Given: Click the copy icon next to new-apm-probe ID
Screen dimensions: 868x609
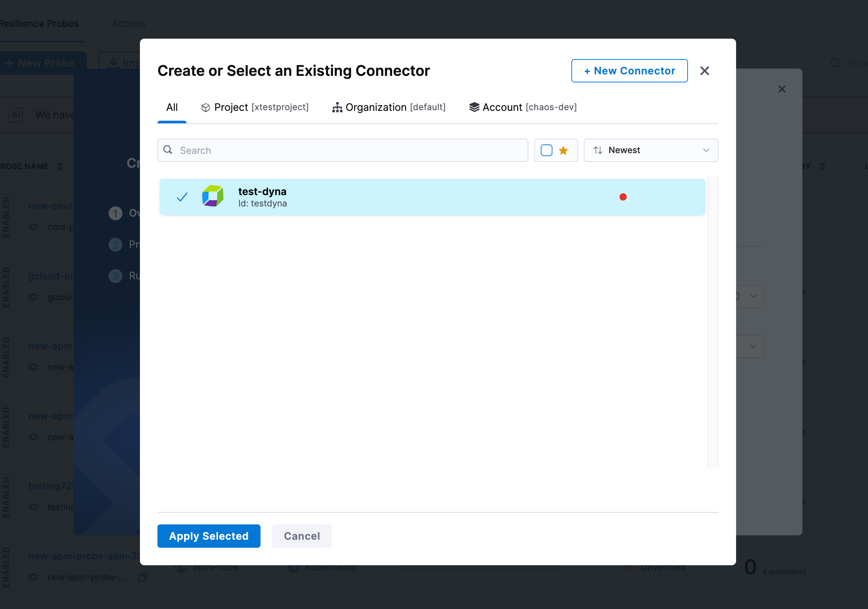Looking at the screenshot, I should click(x=142, y=578).
